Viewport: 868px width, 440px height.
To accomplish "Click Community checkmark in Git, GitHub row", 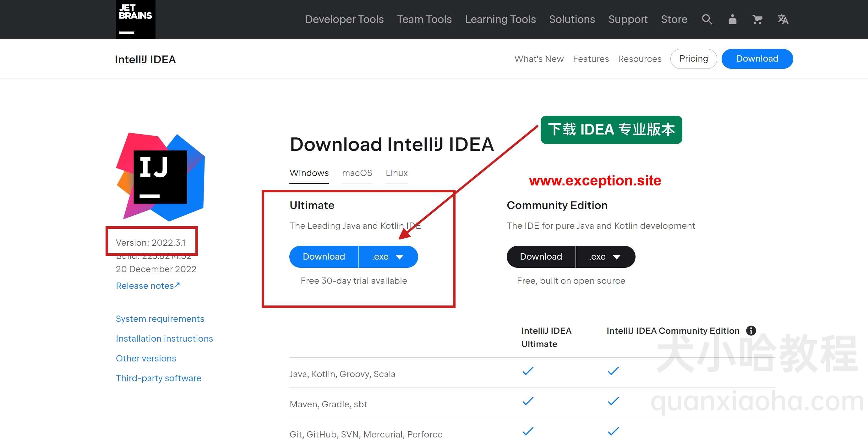I will [613, 431].
